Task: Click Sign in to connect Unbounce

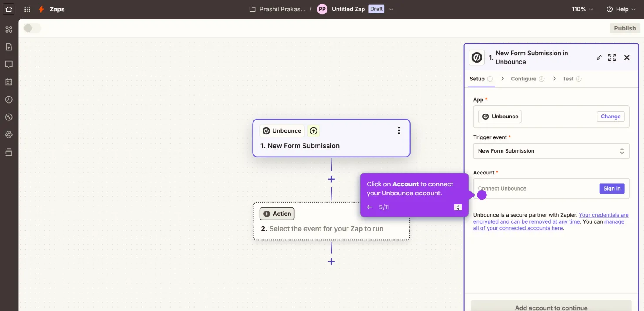Action: point(612,188)
